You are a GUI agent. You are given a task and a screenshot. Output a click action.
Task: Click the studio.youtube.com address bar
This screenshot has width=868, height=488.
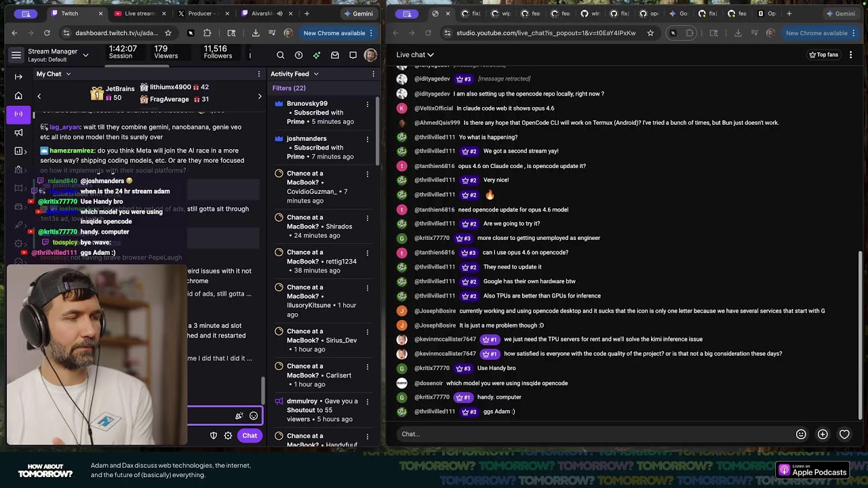546,33
